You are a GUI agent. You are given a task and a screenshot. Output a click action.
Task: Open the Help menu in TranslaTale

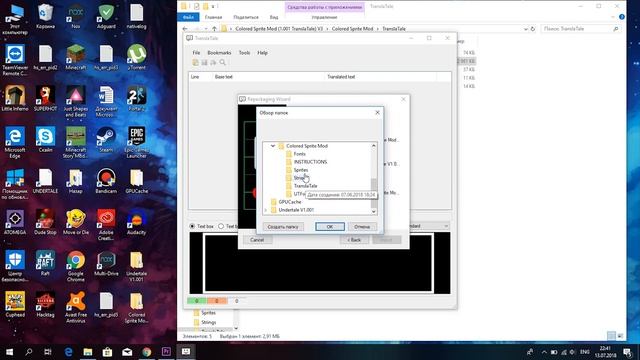262,53
